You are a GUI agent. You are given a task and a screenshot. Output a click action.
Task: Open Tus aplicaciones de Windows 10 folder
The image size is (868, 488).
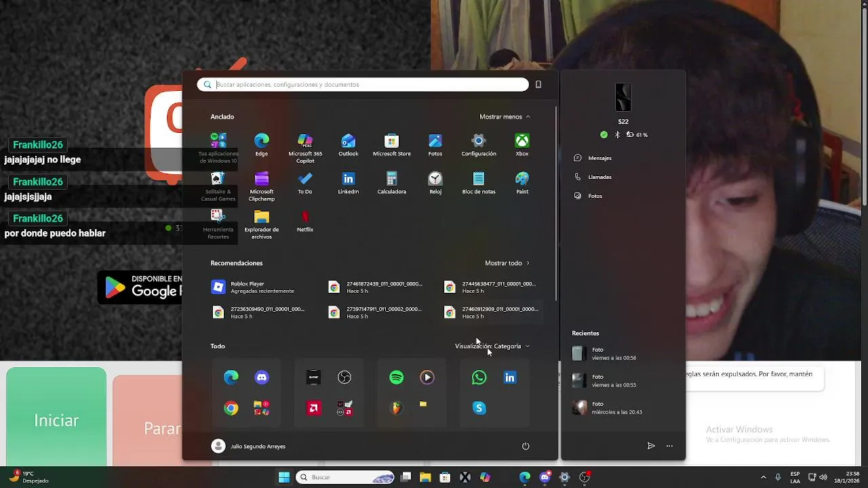click(x=218, y=148)
